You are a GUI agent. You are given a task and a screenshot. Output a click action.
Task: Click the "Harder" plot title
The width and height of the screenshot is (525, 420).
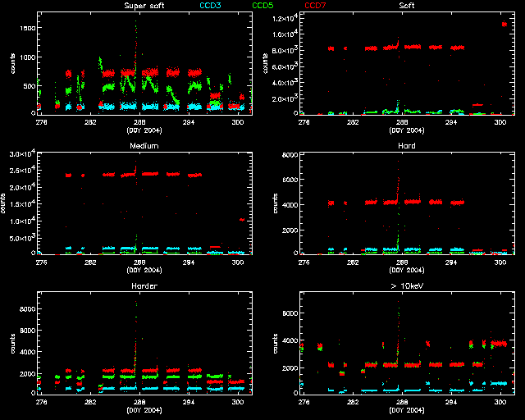coord(143,286)
